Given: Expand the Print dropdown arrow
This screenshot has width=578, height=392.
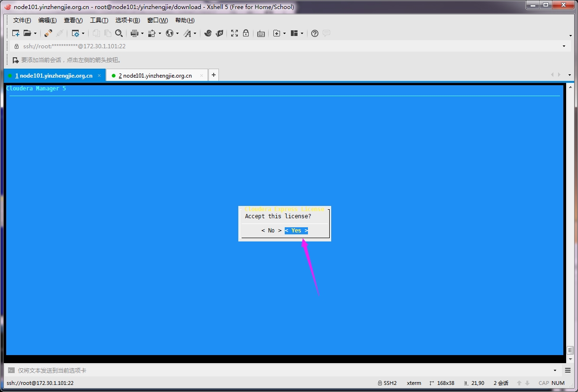Looking at the screenshot, I should pos(142,34).
